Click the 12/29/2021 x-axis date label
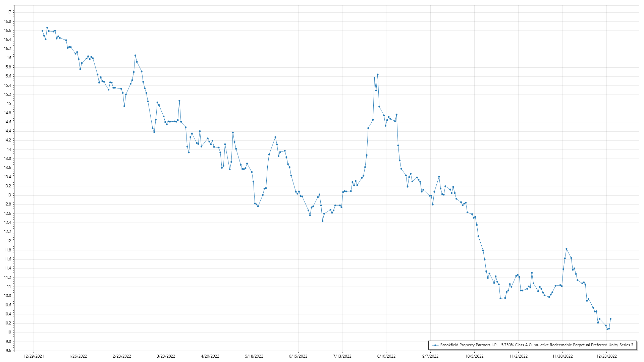 [34, 356]
